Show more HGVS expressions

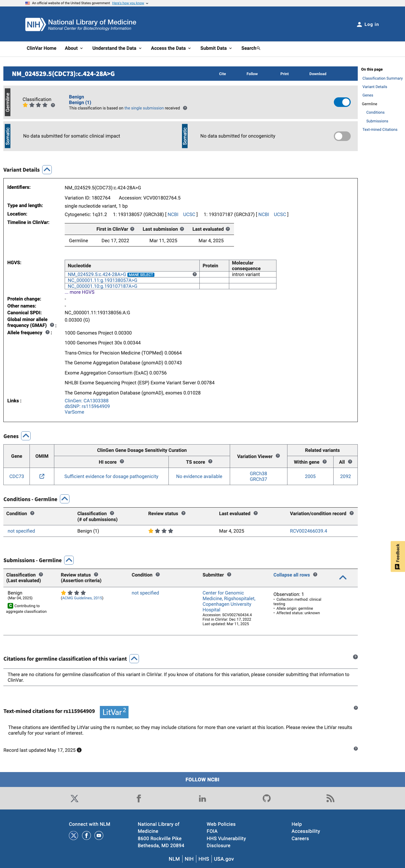point(80,292)
